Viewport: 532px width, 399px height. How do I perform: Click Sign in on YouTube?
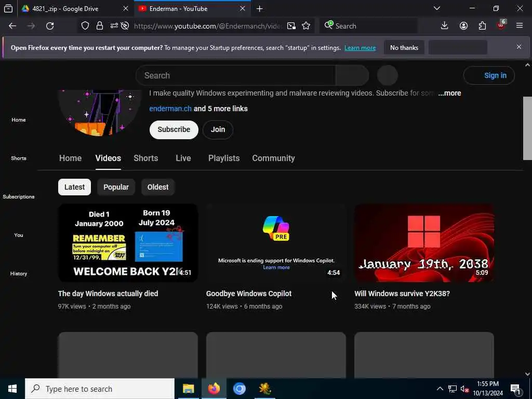(x=489, y=75)
